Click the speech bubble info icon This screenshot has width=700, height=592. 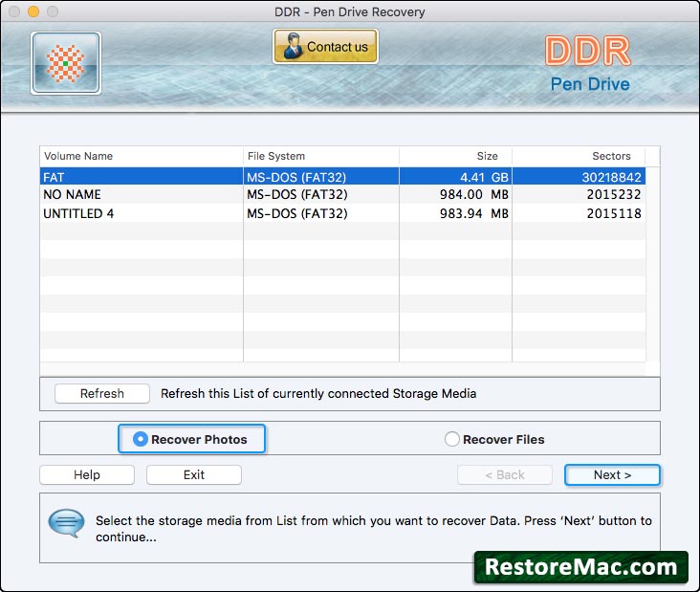(x=67, y=523)
